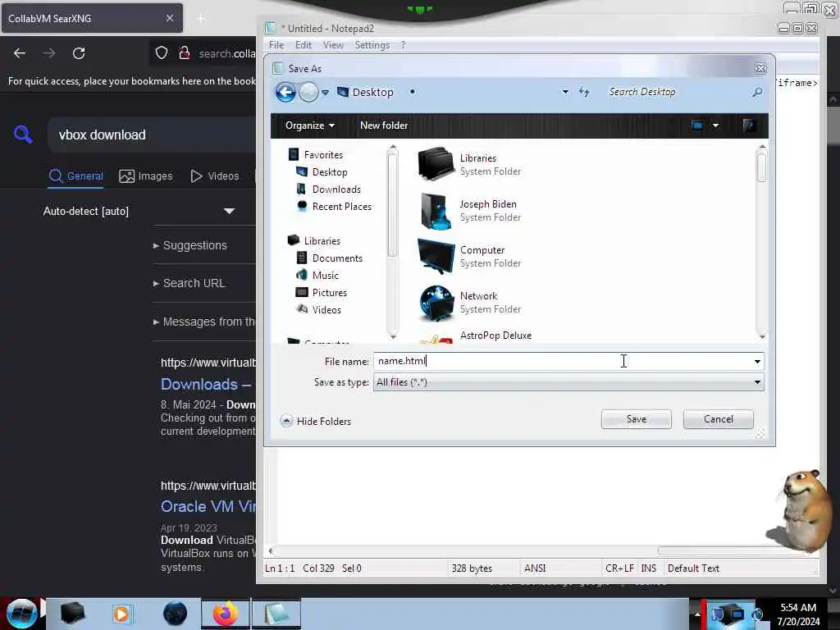840x630 pixels.
Task: Switch to Images search category
Action: 146,176
